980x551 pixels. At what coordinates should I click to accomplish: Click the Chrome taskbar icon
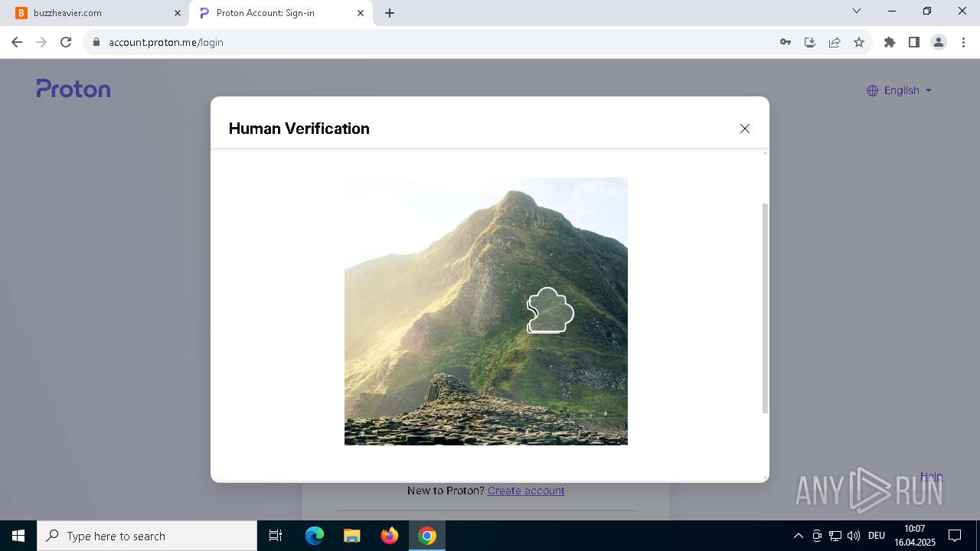click(x=427, y=536)
